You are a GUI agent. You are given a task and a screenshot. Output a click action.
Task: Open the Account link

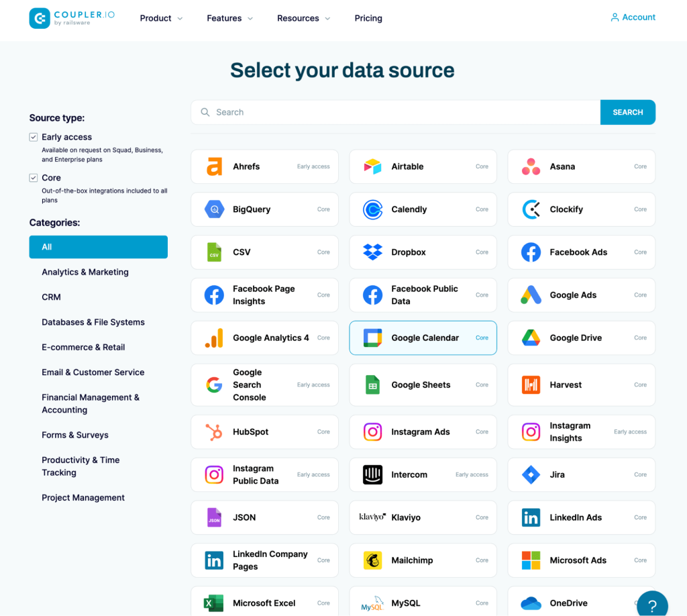pos(633,17)
